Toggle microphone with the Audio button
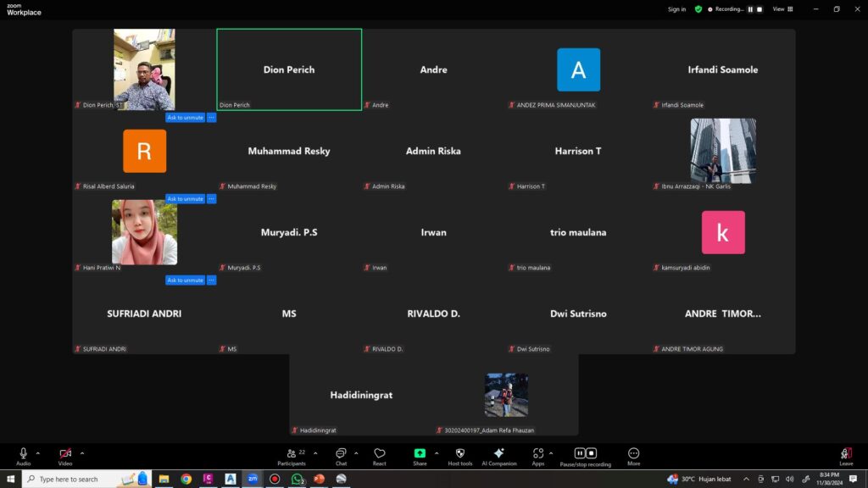The width and height of the screenshot is (868, 488). coord(23,455)
